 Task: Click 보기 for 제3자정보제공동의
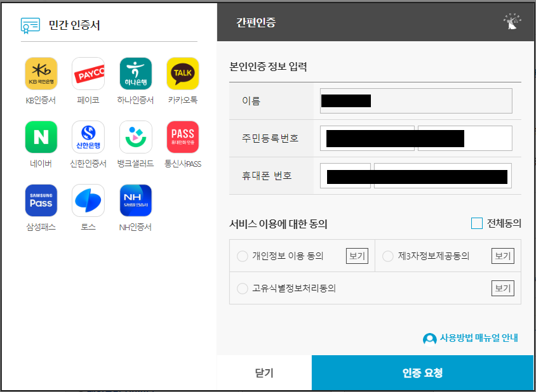pyautogui.click(x=503, y=256)
